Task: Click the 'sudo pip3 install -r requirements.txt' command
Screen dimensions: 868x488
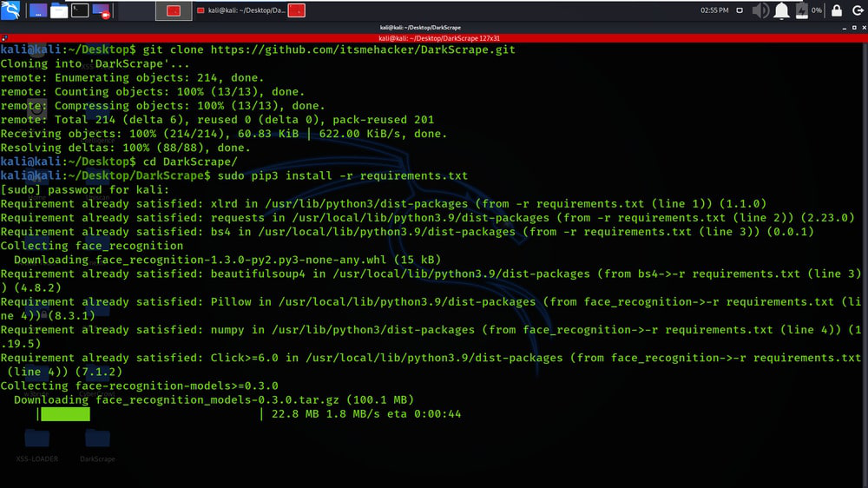Action: tap(342, 175)
